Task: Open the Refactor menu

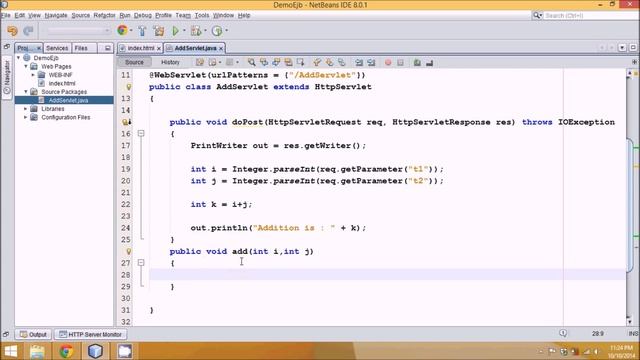Action: coord(104,16)
